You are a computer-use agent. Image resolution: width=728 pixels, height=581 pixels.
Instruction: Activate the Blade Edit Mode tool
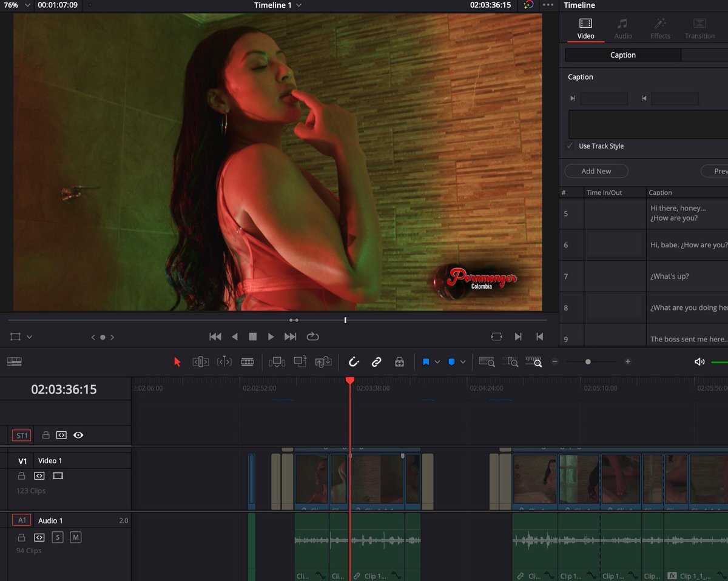point(247,361)
